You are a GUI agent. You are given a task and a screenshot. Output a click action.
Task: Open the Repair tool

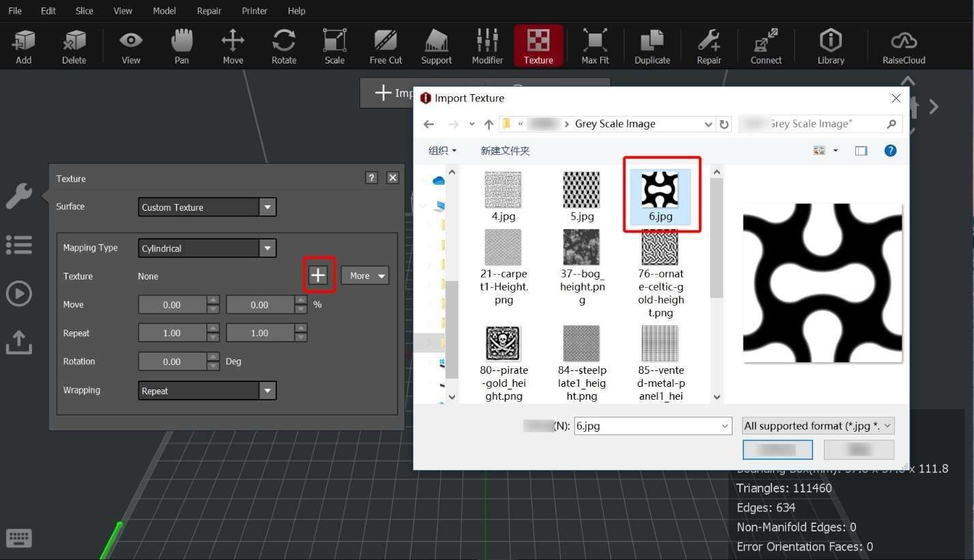tap(709, 45)
